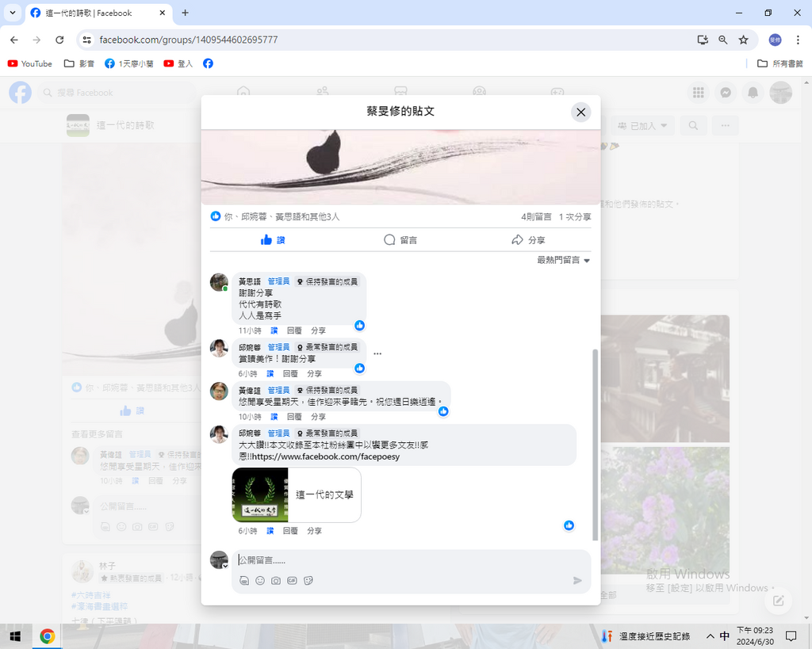Toggle the 讚 like button on the post

273,240
